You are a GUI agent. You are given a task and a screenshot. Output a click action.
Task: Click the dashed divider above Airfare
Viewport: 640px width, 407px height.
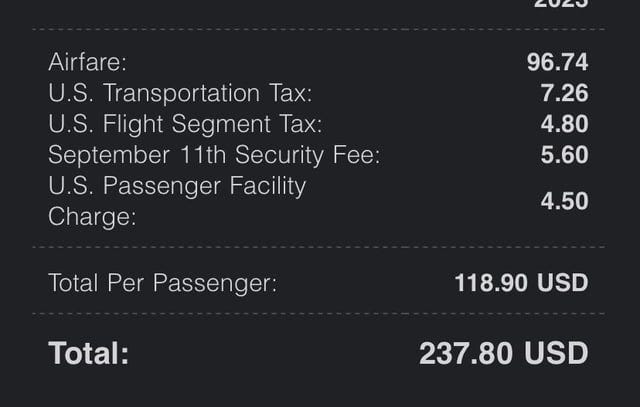tap(318, 29)
